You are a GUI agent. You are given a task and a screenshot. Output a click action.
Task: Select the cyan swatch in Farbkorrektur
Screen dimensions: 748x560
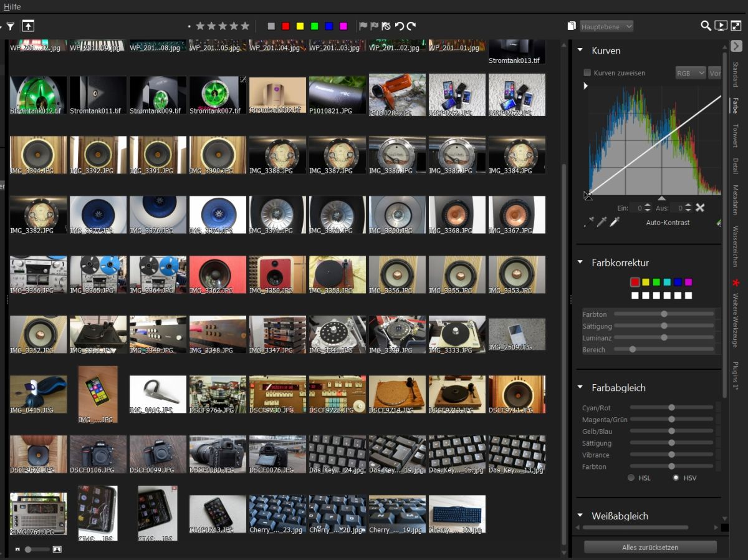click(667, 282)
